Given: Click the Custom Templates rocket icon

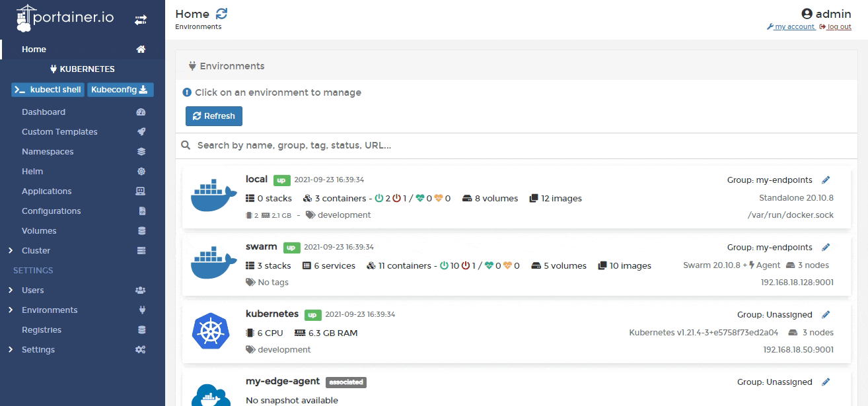Looking at the screenshot, I should (x=141, y=132).
